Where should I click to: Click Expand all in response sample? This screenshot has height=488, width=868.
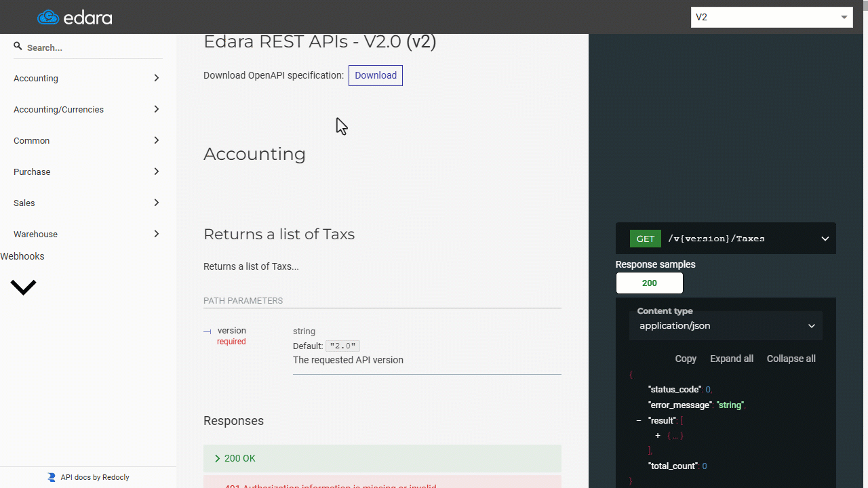point(732,359)
